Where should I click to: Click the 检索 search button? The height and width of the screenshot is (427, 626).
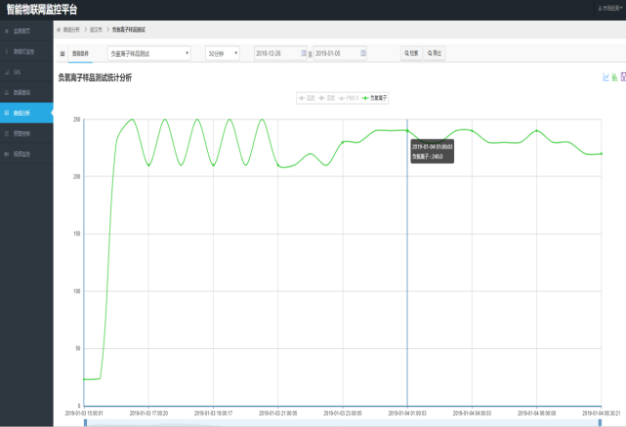tap(410, 53)
